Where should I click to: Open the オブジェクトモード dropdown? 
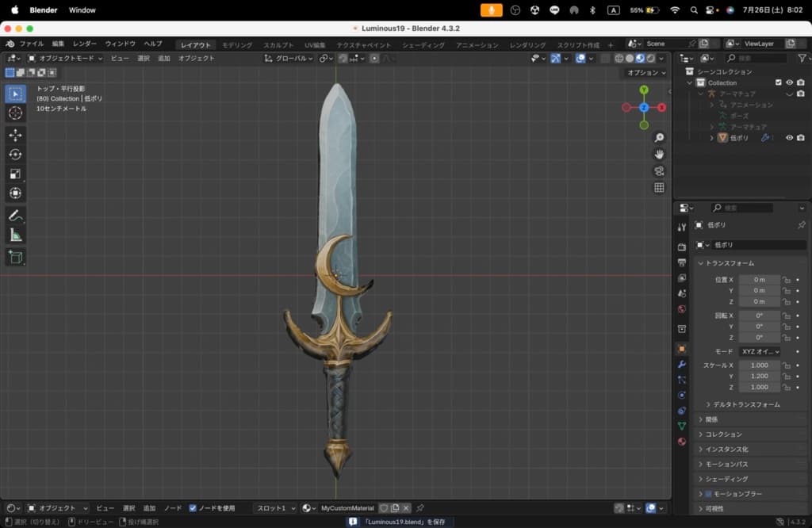pos(65,58)
